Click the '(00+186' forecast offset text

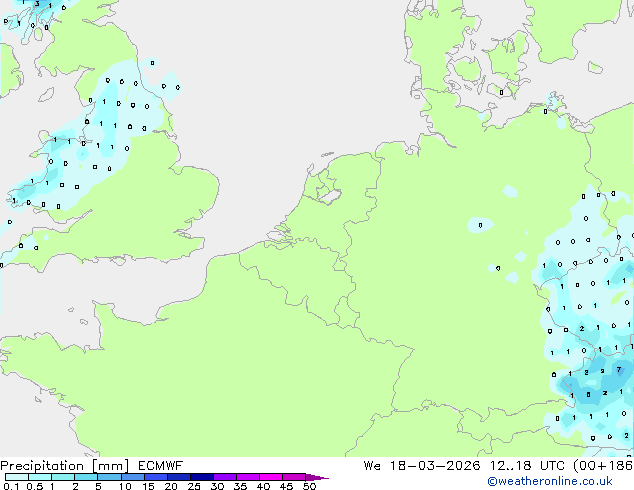[603, 466]
